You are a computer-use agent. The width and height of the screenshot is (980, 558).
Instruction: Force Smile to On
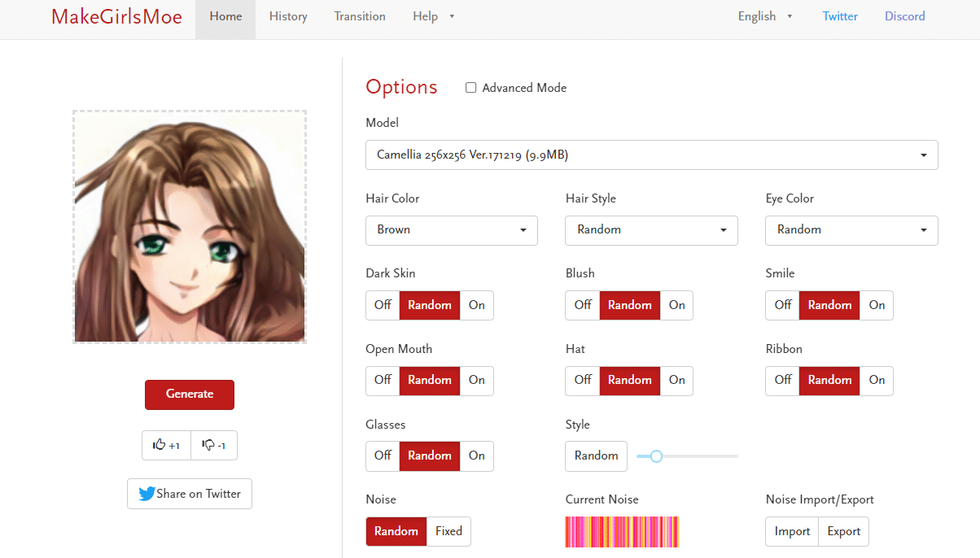pyautogui.click(x=877, y=305)
